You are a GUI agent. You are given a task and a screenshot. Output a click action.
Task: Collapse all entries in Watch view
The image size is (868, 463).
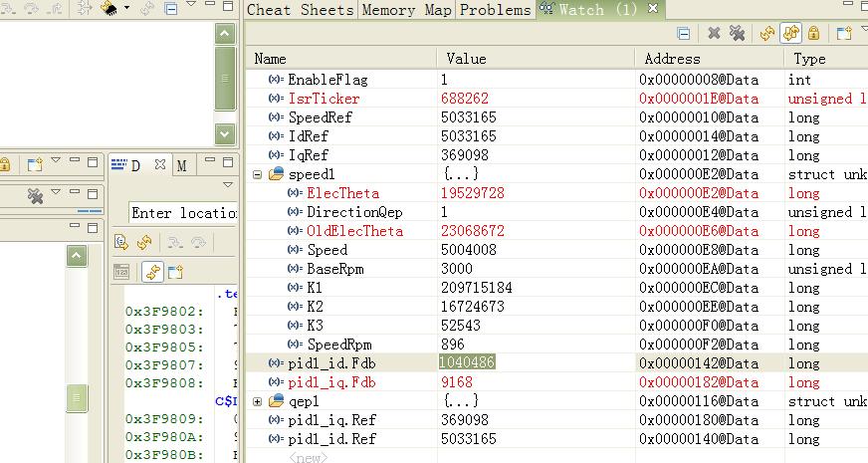684,33
